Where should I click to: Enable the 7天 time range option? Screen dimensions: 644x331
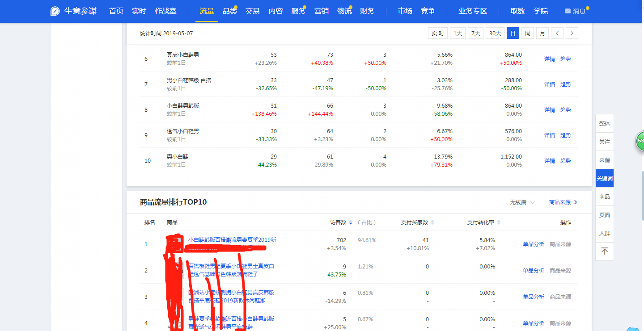coord(475,33)
